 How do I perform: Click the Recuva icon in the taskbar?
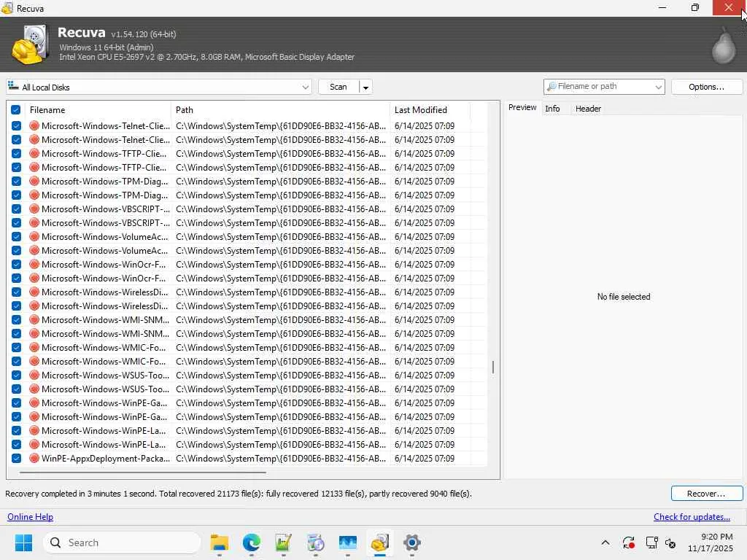(379, 542)
